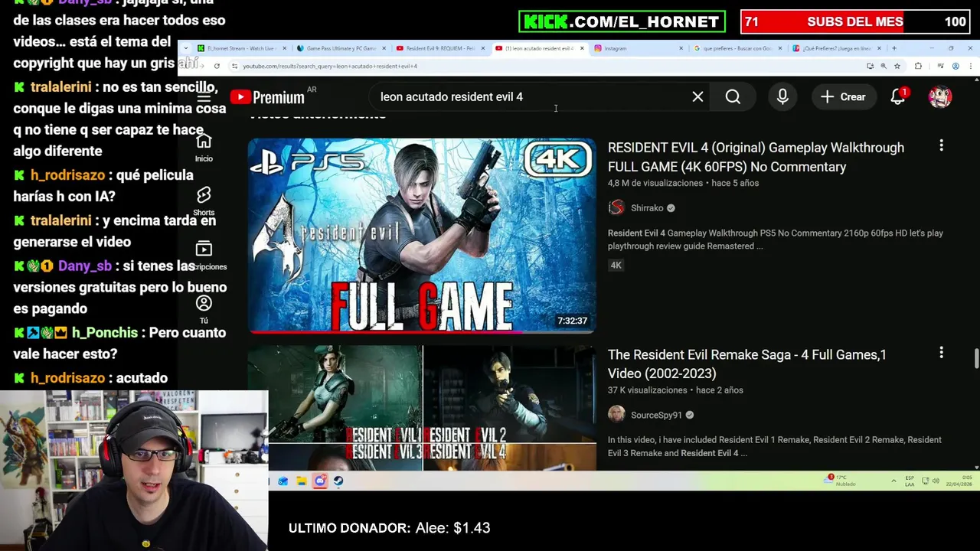980x551 pixels.
Task: Open Suscripciones in the sidebar
Action: 204,256
